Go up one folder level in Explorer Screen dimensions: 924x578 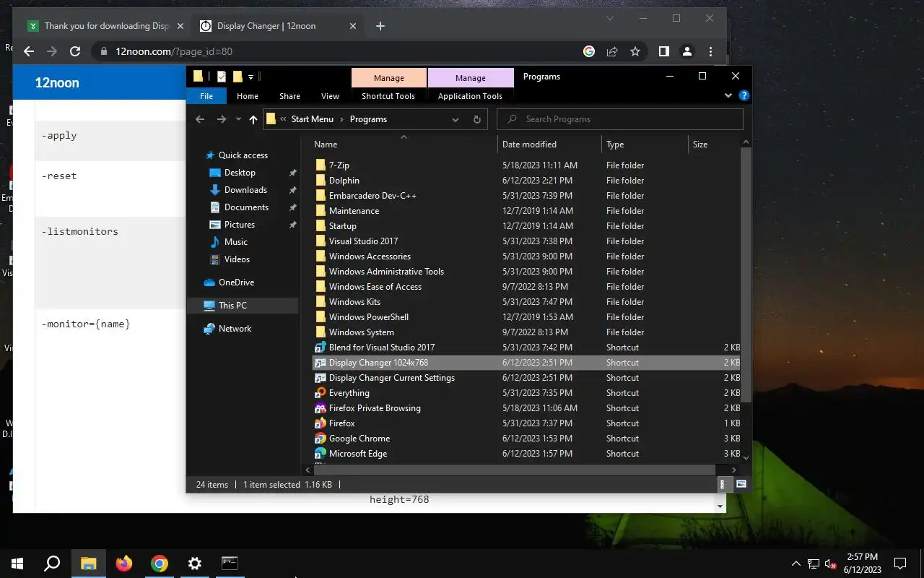(253, 119)
